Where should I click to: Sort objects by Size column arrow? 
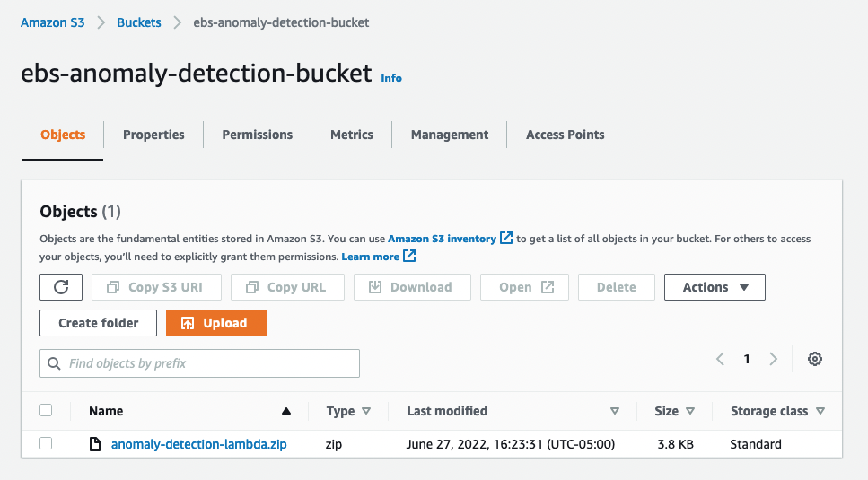(x=689, y=411)
